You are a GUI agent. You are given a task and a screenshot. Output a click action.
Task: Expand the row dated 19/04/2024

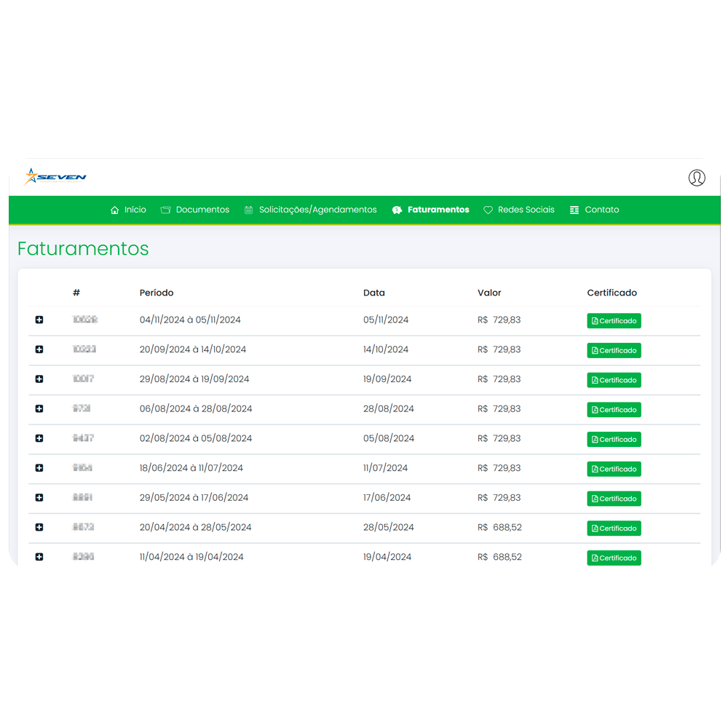39,557
